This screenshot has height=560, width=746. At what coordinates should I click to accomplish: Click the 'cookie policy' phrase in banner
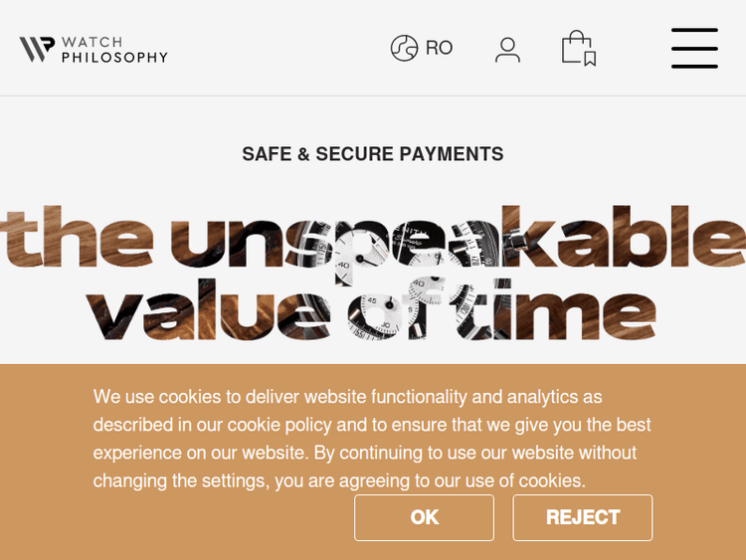(280, 425)
